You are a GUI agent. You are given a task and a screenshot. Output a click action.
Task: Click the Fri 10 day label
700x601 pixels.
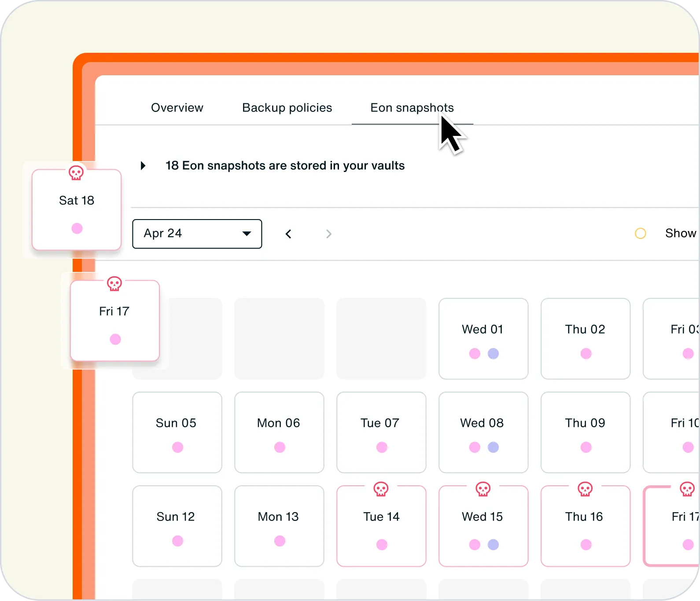(x=685, y=423)
